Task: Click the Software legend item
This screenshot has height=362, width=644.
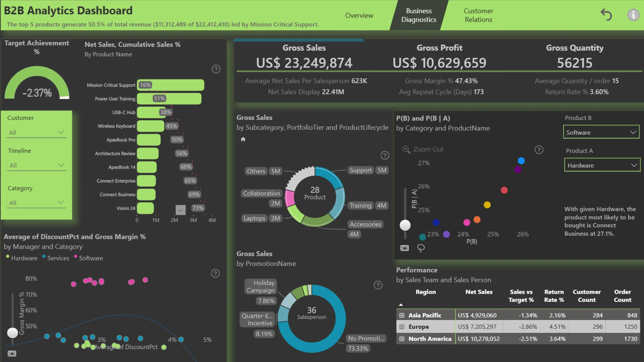Action: pos(89,258)
